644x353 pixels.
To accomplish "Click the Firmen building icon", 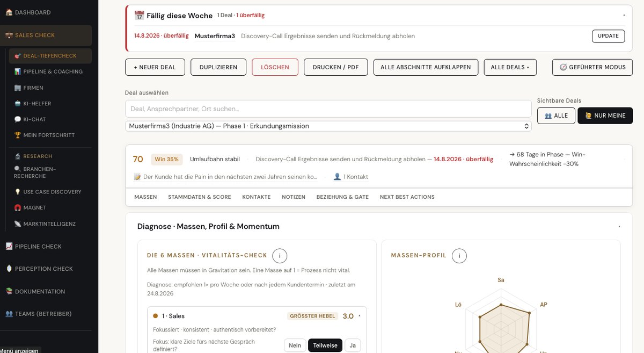I will [x=18, y=88].
